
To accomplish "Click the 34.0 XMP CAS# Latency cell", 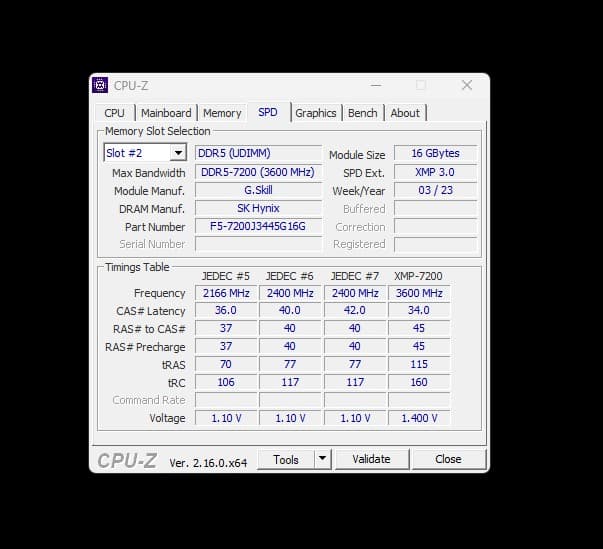I will (419, 310).
